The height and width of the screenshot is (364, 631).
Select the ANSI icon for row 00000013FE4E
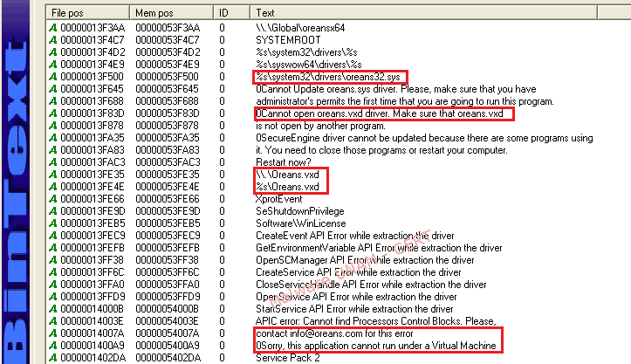pos(52,187)
